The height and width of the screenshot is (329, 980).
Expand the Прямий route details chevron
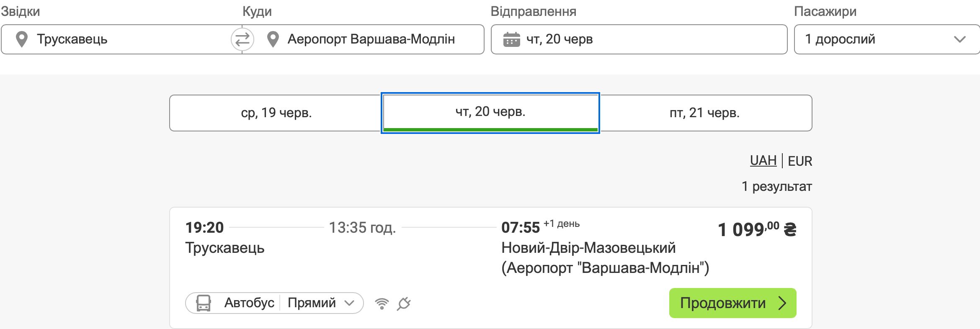click(x=349, y=303)
